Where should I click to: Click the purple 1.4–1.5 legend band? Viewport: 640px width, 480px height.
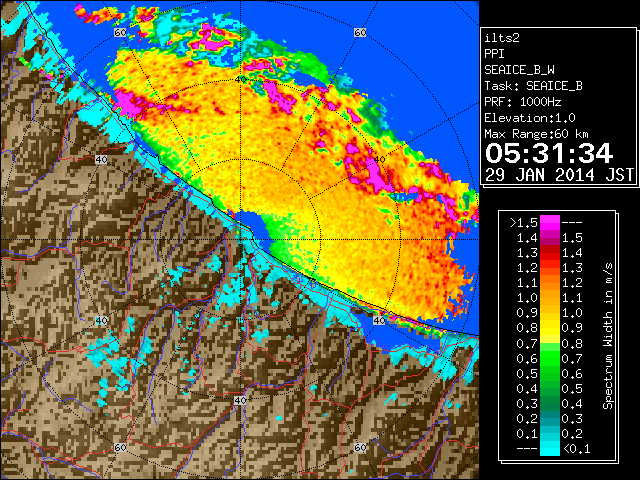point(549,238)
